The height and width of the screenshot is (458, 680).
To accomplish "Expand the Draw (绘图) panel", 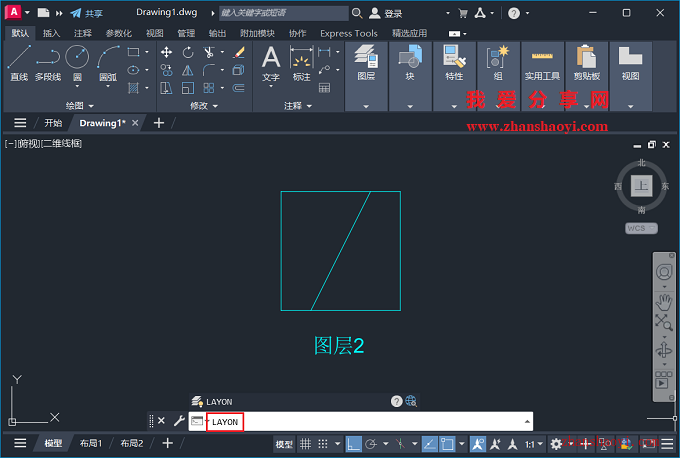I will (x=79, y=106).
